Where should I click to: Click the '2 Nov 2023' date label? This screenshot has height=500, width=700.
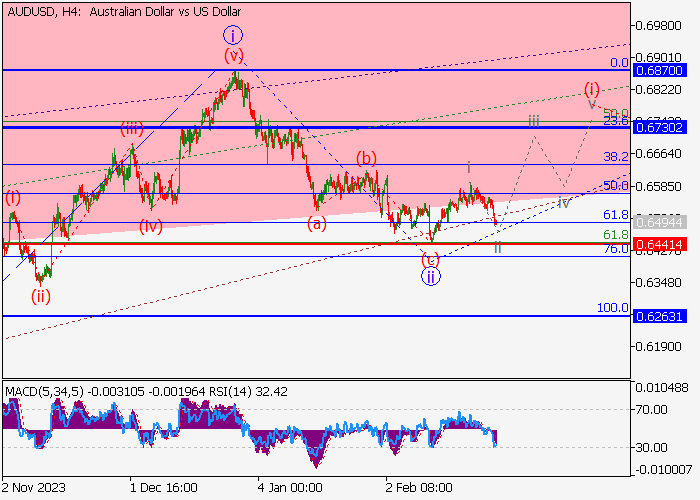(x=34, y=488)
